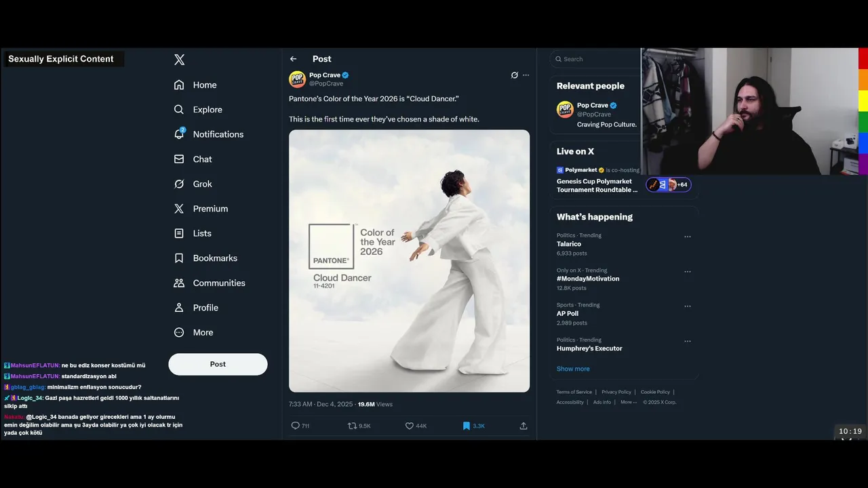This screenshot has width=868, height=488.
Task: Click Pop Crave name in Relevant people
Action: [593, 105]
